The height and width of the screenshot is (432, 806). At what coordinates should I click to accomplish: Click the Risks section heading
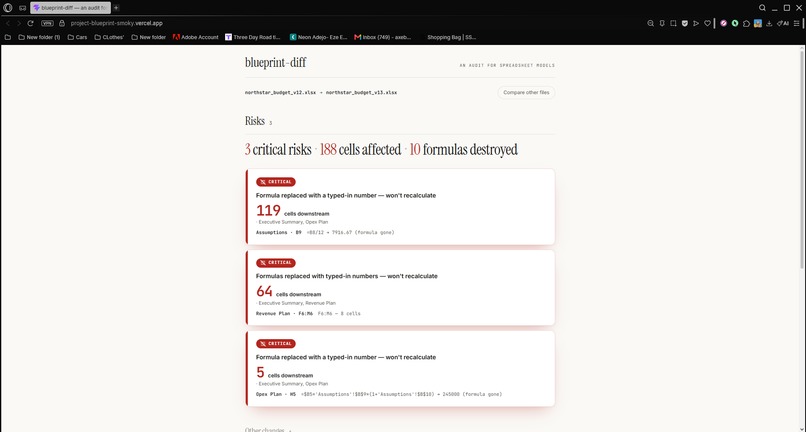(x=255, y=121)
